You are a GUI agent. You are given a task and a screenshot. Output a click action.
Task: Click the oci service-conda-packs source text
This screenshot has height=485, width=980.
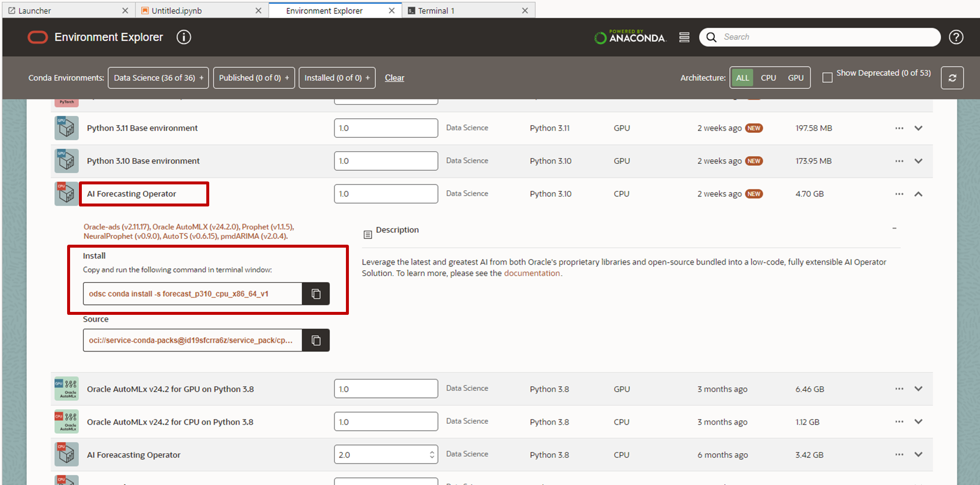191,340
